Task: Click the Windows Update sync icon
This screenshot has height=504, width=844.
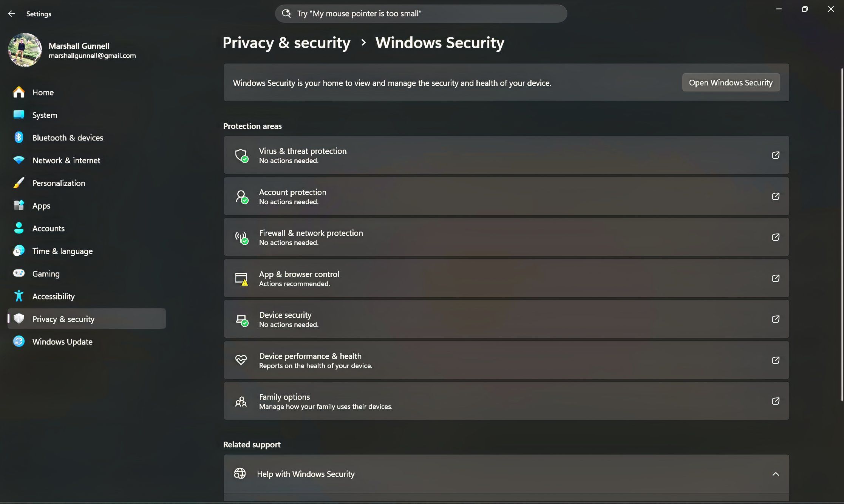Action: tap(19, 342)
